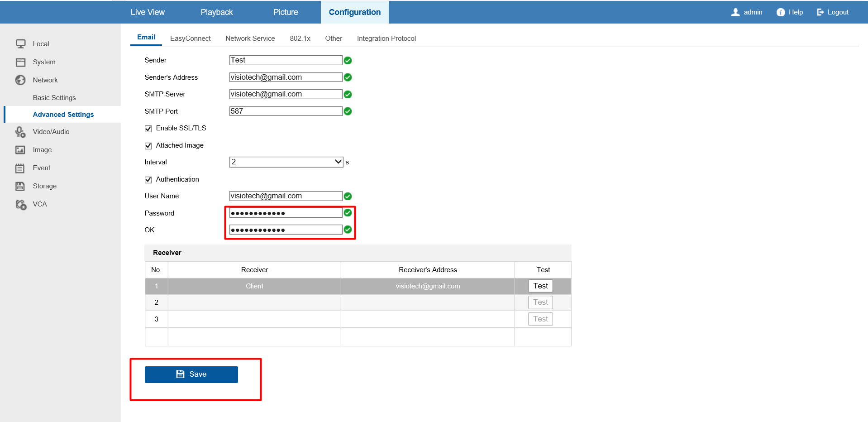Click the Event calendar icon

[20, 168]
